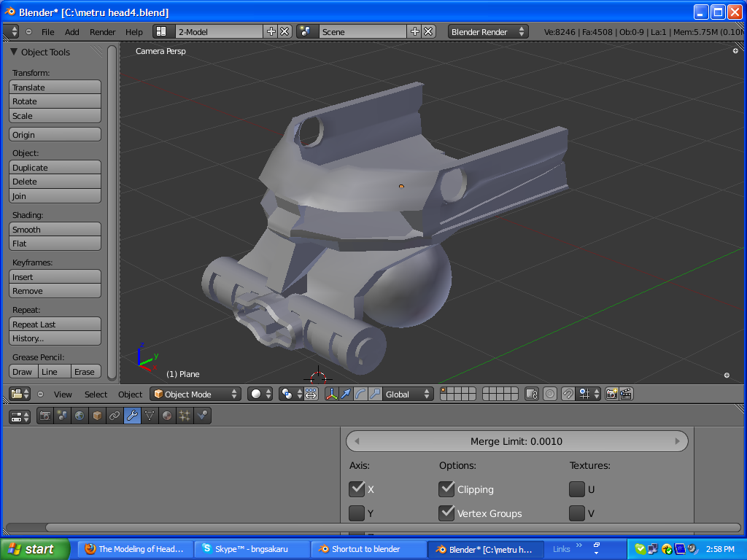Enable the U textures checkbox
This screenshot has height=560, width=747.
click(576, 489)
